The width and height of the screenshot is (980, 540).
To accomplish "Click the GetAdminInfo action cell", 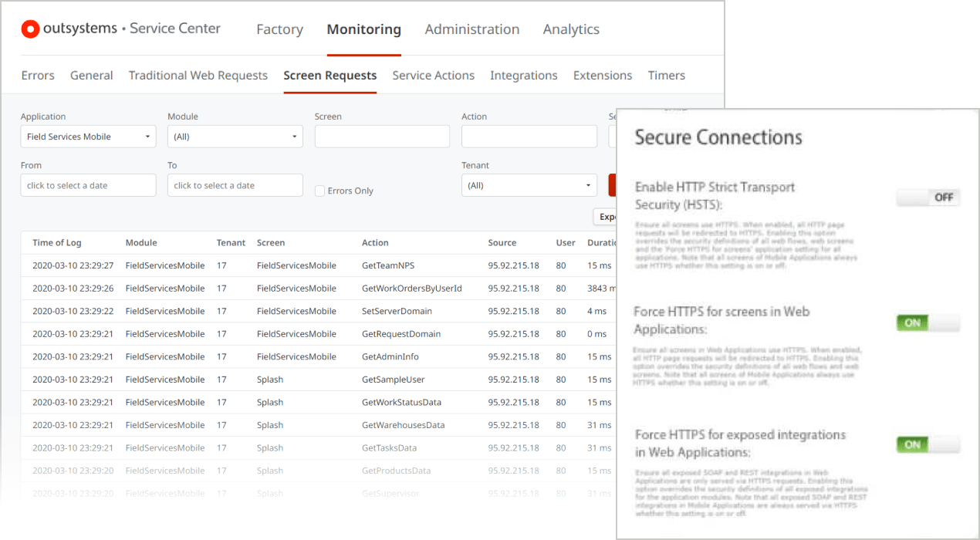I will [x=390, y=356].
